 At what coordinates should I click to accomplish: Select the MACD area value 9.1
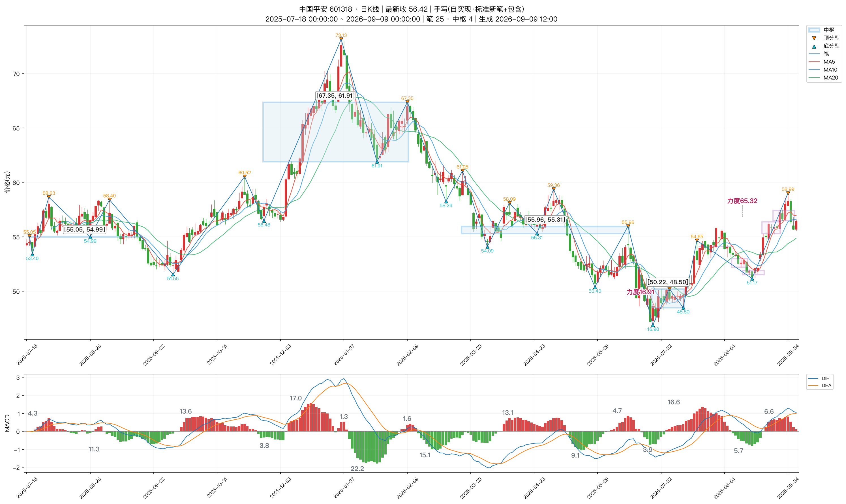[575, 455]
